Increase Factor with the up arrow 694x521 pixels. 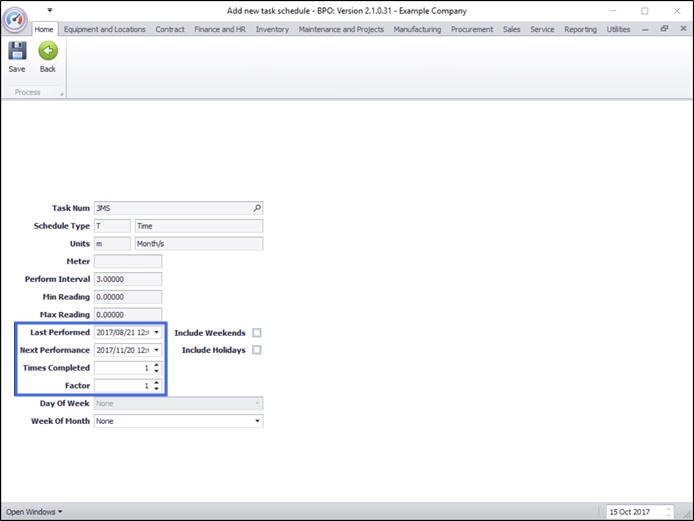tap(156, 383)
